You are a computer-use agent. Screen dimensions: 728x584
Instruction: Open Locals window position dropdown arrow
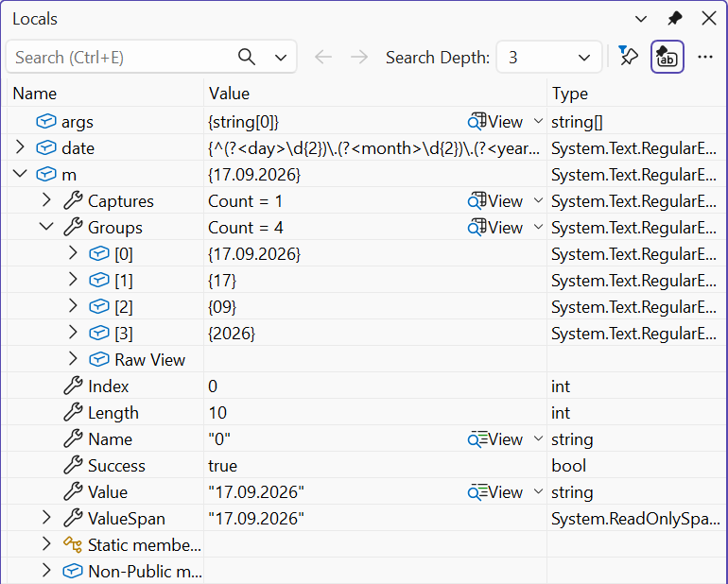pyautogui.click(x=641, y=19)
